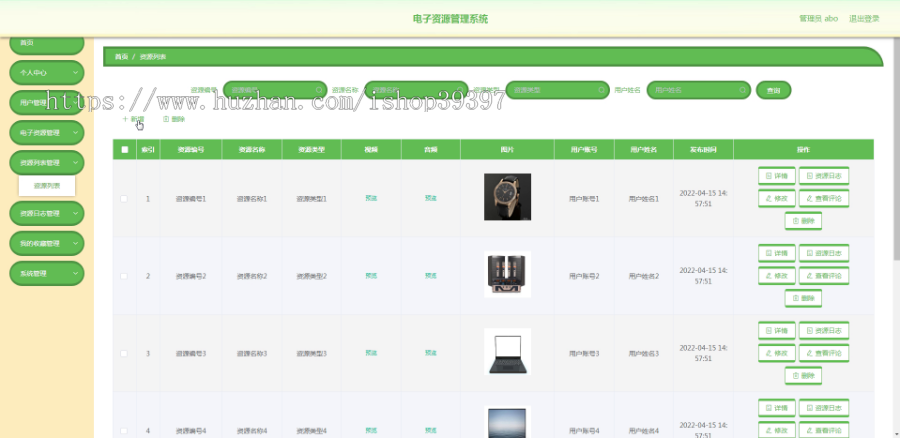Click the 资源名称 search input field
This screenshot has width=900, height=438.
click(416, 90)
